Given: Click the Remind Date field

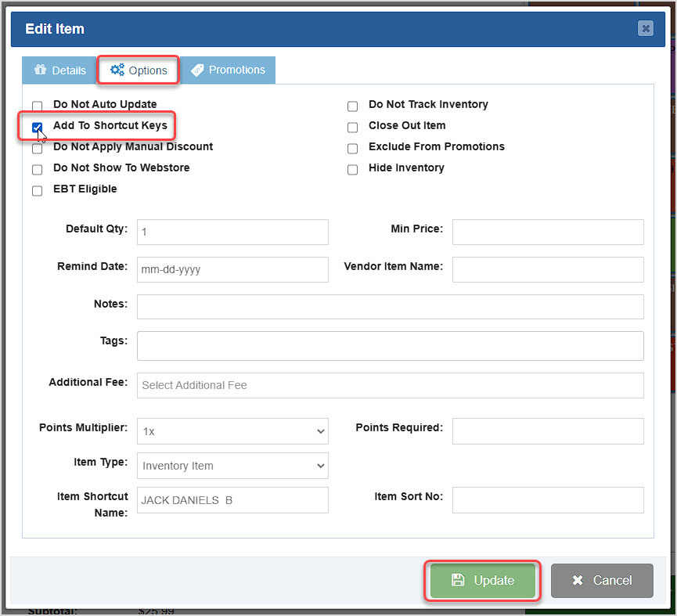Looking at the screenshot, I should [232, 269].
